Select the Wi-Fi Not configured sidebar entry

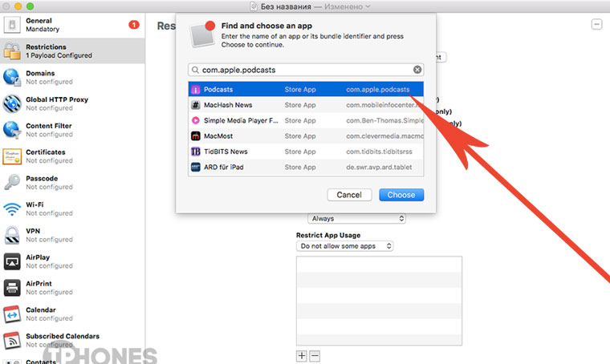(72, 209)
